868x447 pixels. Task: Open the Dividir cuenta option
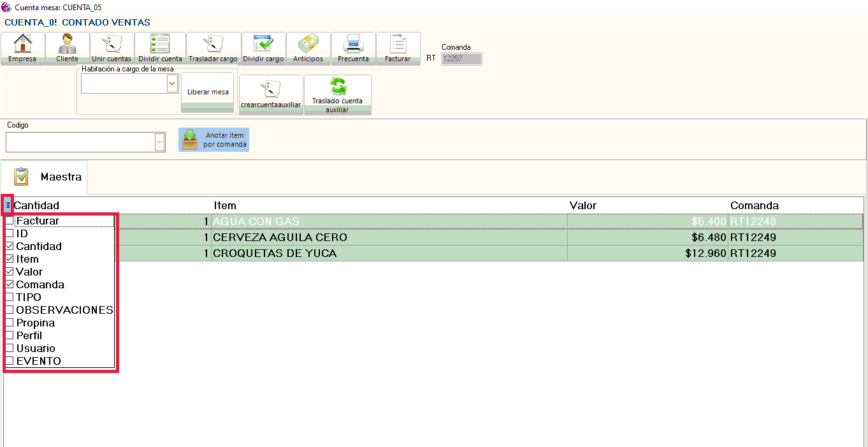click(x=160, y=45)
